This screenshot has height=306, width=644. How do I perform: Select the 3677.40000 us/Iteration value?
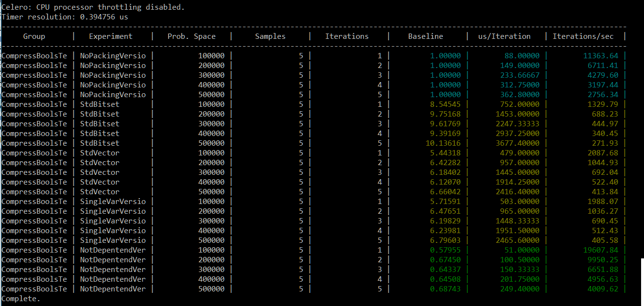tap(518, 143)
